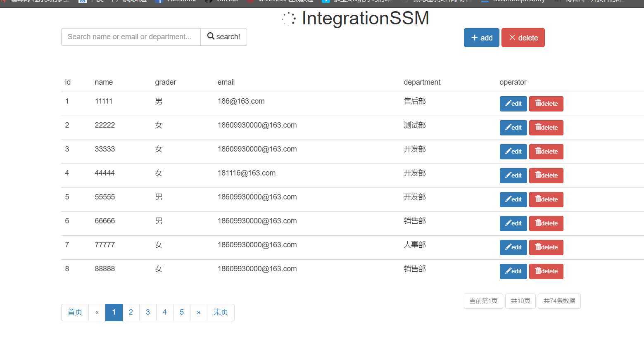Edit the row with name 11111
Screen dimensions: 644x353
[x=513, y=104]
